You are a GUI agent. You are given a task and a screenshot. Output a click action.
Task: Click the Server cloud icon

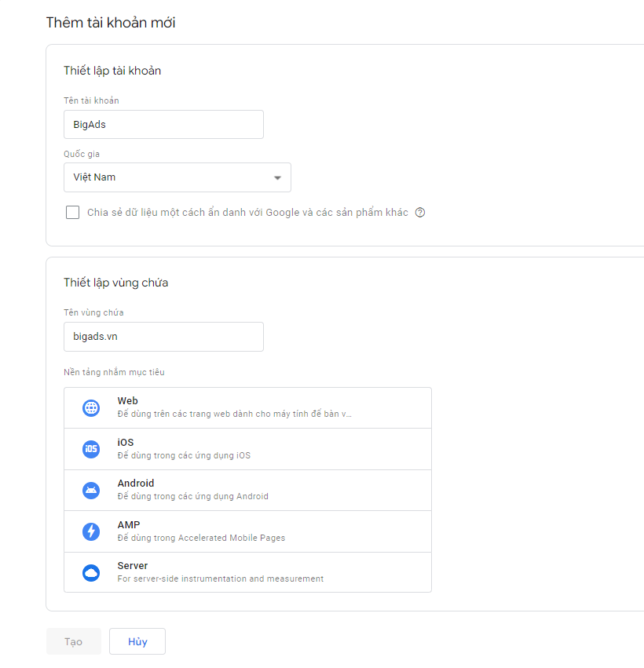[91, 573]
